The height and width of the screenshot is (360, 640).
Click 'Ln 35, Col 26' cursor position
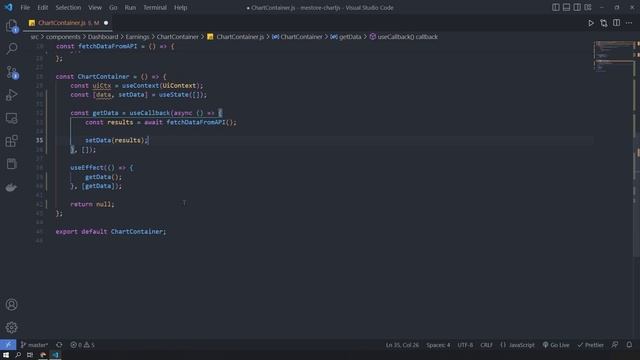(402, 345)
